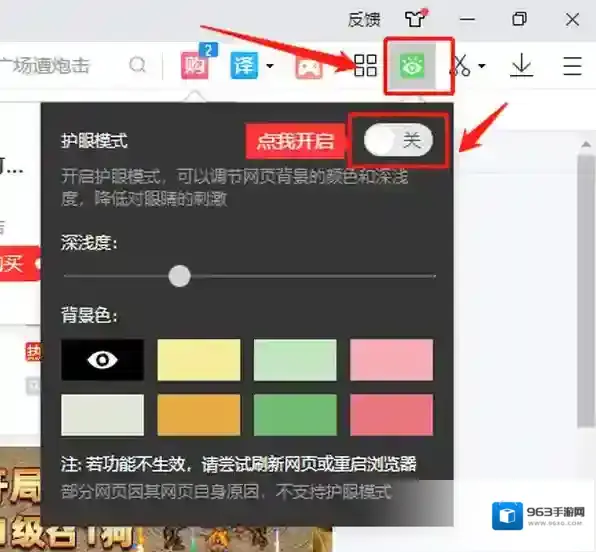Open the hamburger main menu
Viewport: 596px width, 552px height.
[x=572, y=66]
